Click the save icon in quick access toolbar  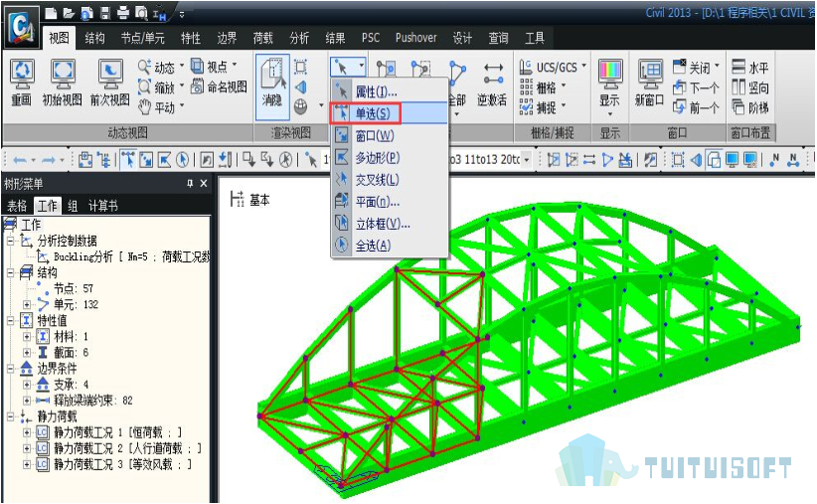pyautogui.click(x=104, y=13)
